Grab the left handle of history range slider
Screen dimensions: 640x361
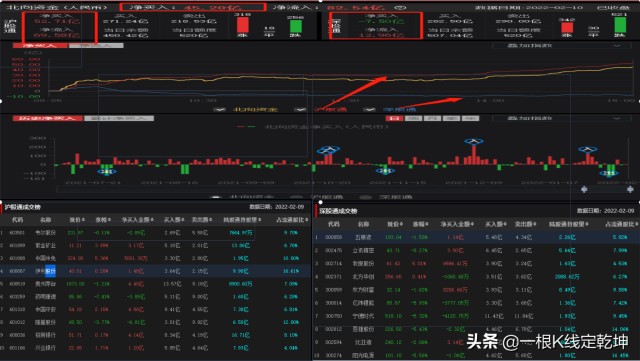coord(584,189)
